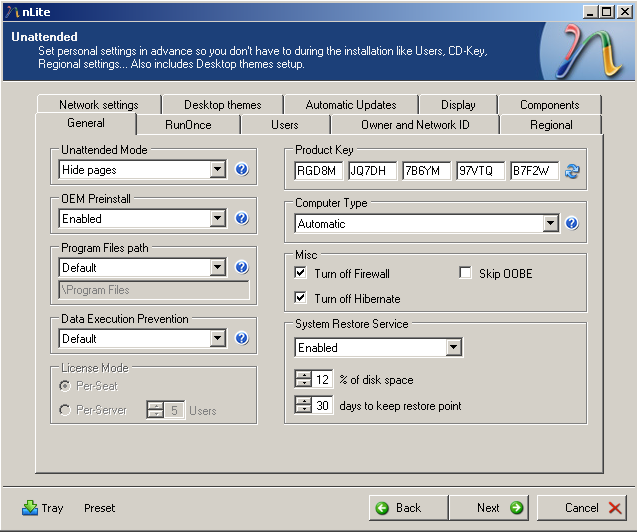
Task: Switch to the Components tab
Action: [x=550, y=105]
